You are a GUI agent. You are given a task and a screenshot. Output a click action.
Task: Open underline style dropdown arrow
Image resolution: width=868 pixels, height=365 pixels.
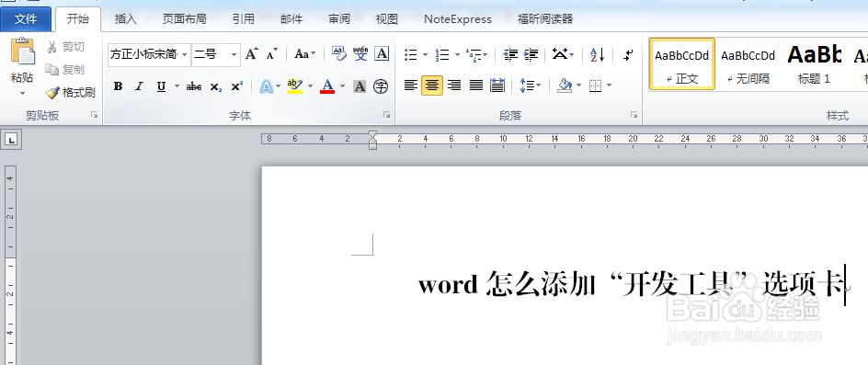click(x=177, y=86)
